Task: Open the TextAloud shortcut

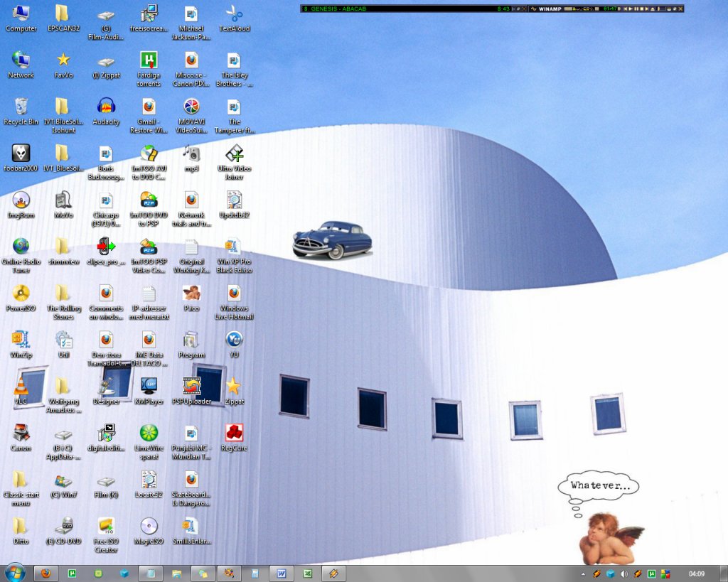Action: [234, 14]
